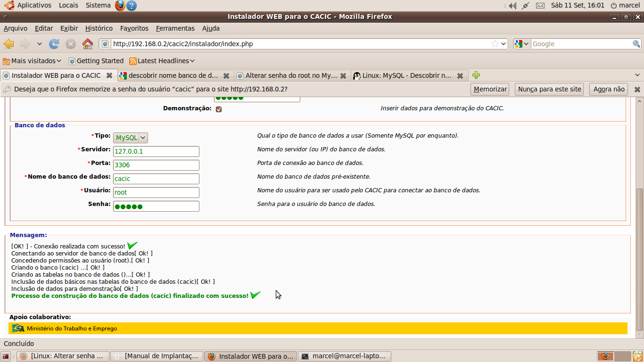Open the back/forward history dropdown arrow

(40, 44)
